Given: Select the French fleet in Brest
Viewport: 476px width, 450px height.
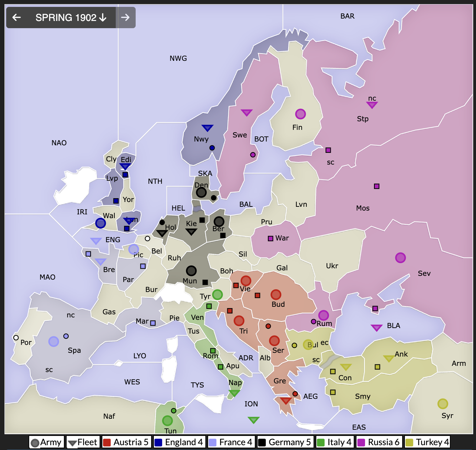Looking at the screenshot, I should pyautogui.click(x=100, y=262).
